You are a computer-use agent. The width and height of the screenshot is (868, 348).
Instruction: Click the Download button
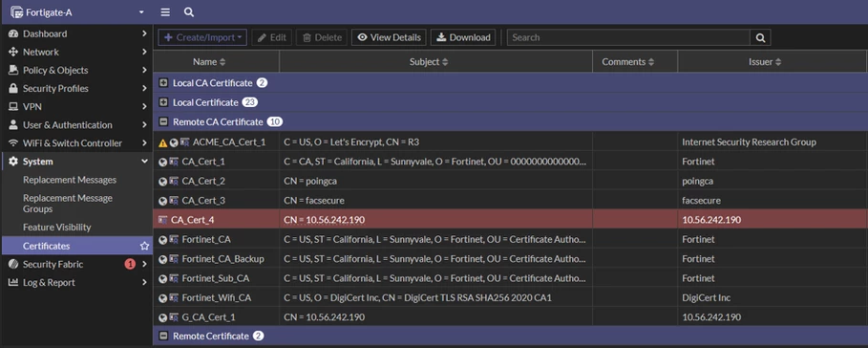click(x=463, y=37)
